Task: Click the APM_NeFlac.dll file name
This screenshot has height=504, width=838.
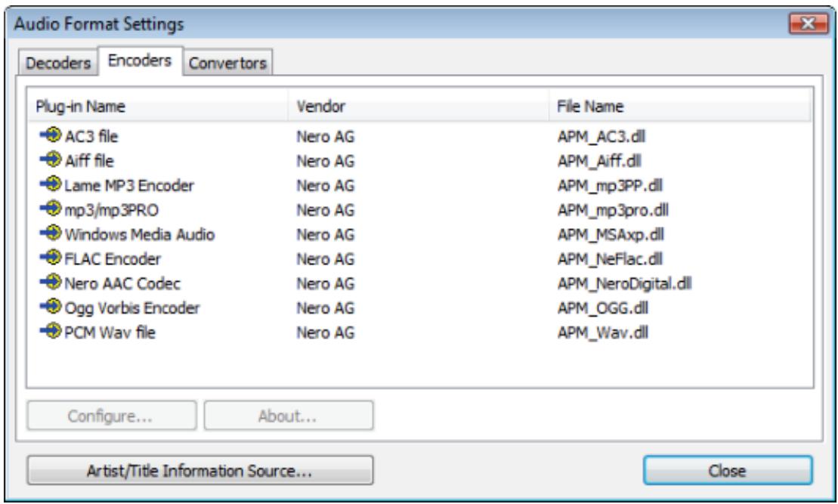Action: pos(610,260)
